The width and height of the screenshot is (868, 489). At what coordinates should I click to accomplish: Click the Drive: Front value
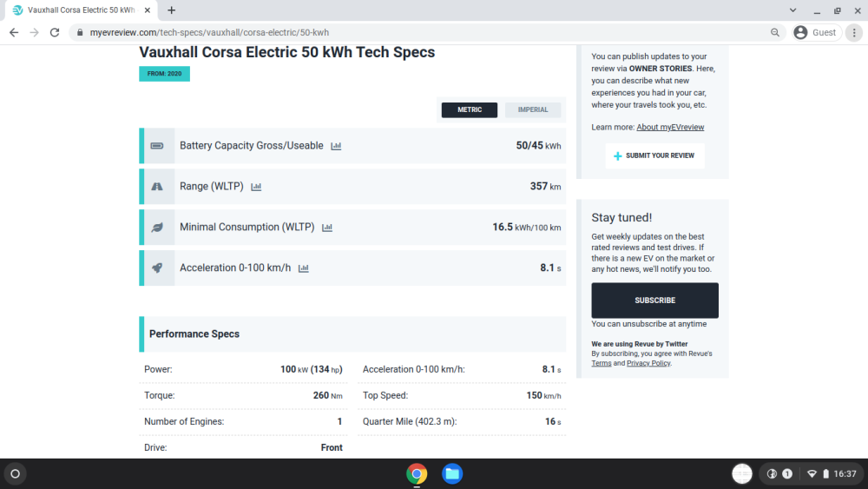[332, 447]
